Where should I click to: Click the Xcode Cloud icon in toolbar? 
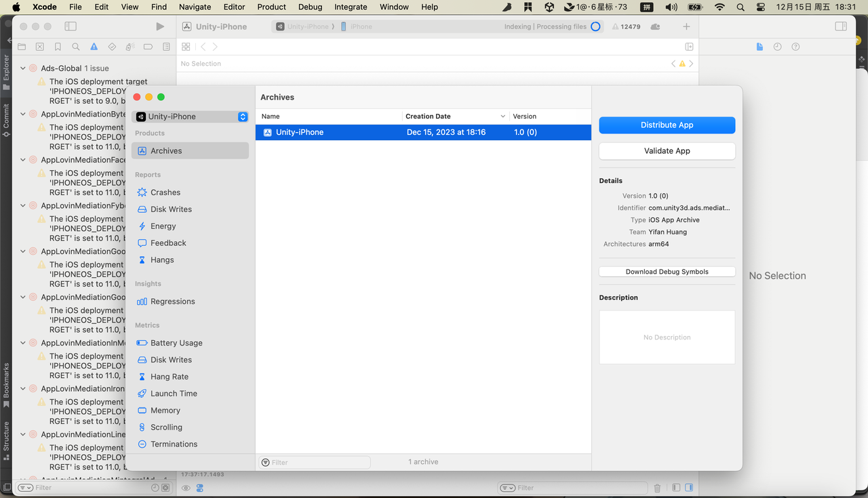pyautogui.click(x=655, y=26)
